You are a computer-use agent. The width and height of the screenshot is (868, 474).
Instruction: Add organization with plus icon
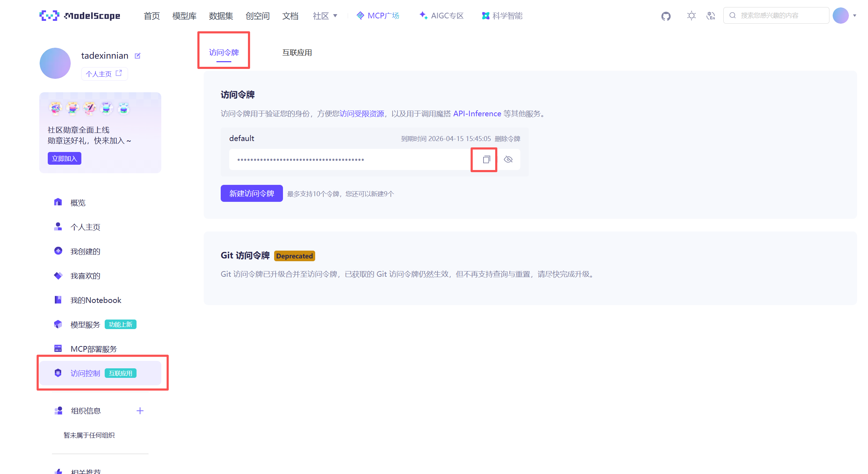140,411
